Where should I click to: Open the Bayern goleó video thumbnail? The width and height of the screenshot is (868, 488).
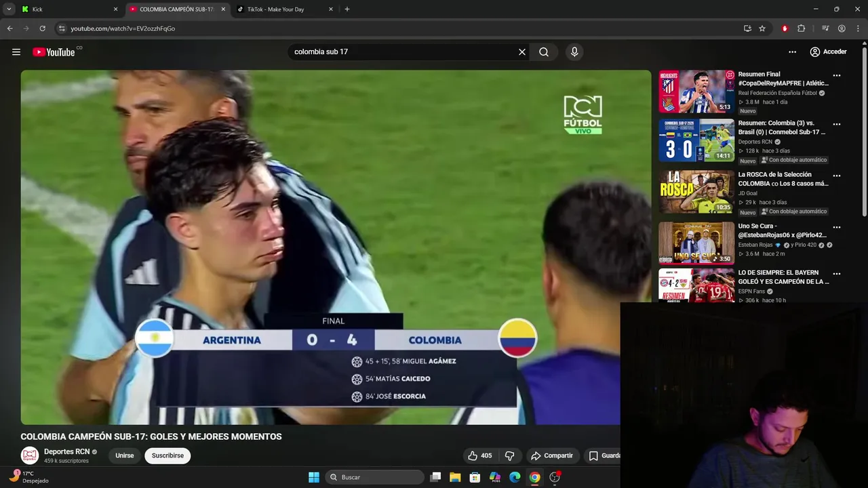[x=696, y=285]
